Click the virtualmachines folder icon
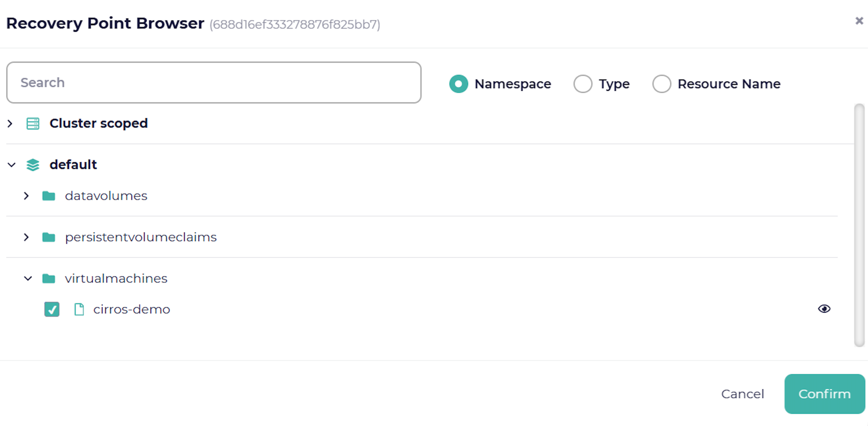868x426 pixels. click(x=49, y=279)
